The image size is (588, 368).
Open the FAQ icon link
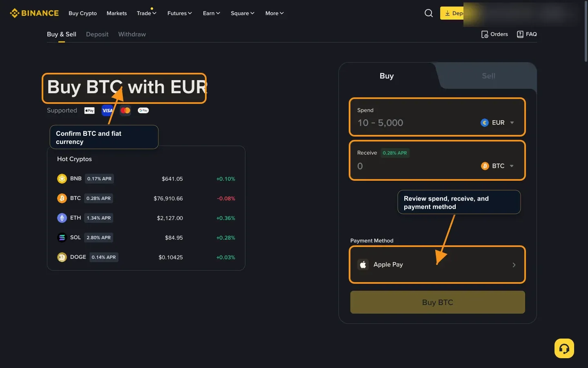[527, 34]
